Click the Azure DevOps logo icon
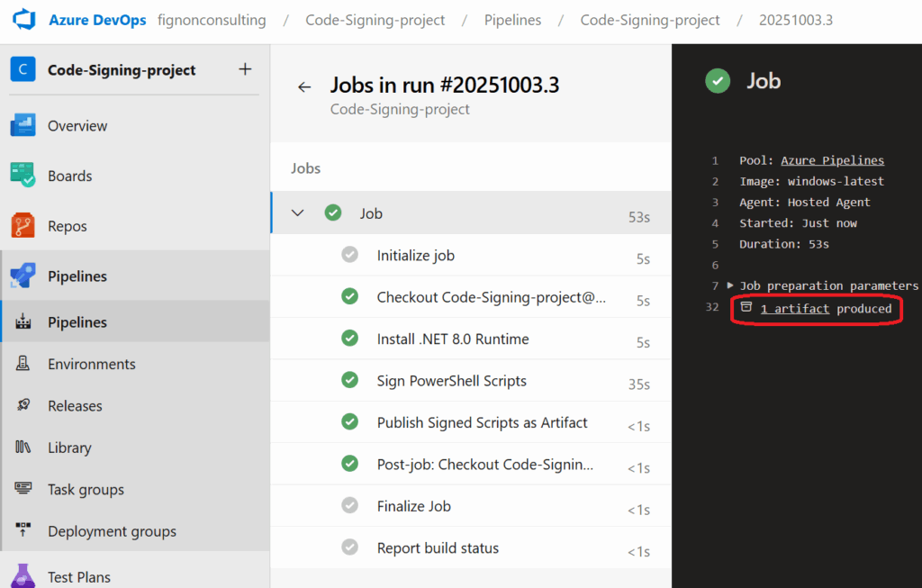Image resolution: width=922 pixels, height=588 pixels. [x=23, y=20]
